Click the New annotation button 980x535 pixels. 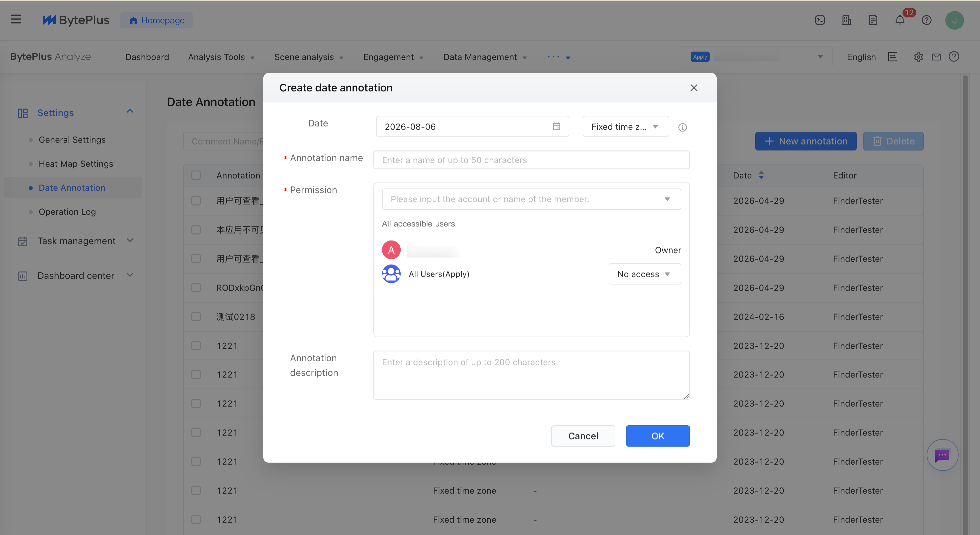[805, 141]
